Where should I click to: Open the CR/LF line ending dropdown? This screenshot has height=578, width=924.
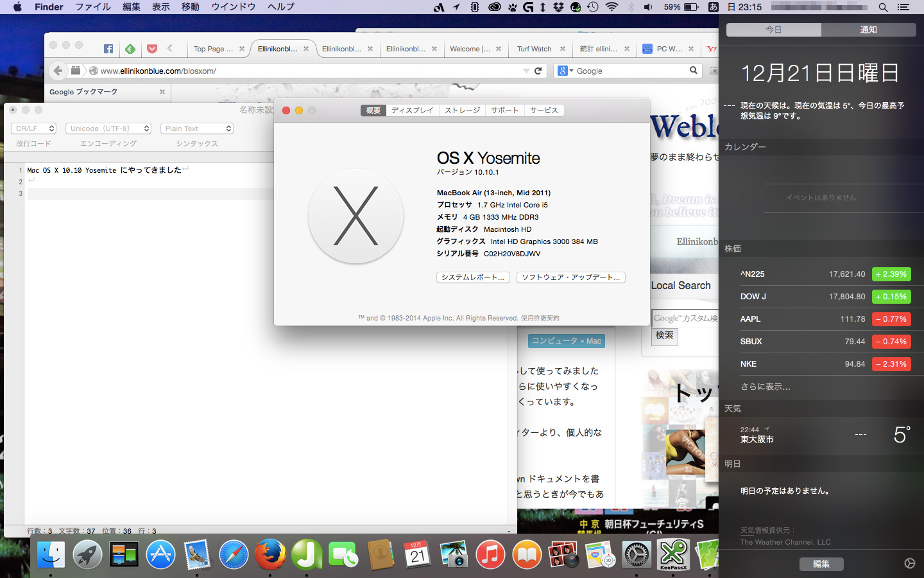click(x=33, y=128)
